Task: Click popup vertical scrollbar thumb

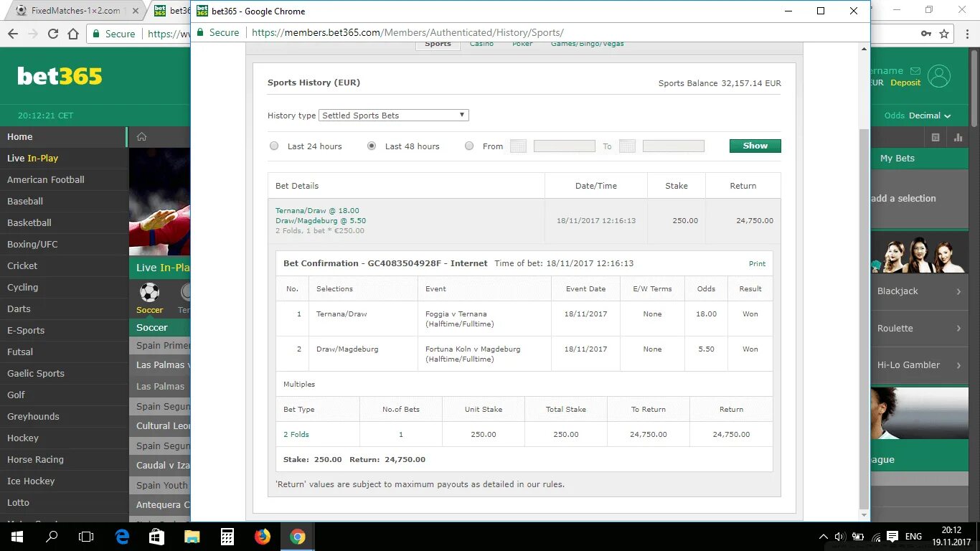Action: coord(864,318)
